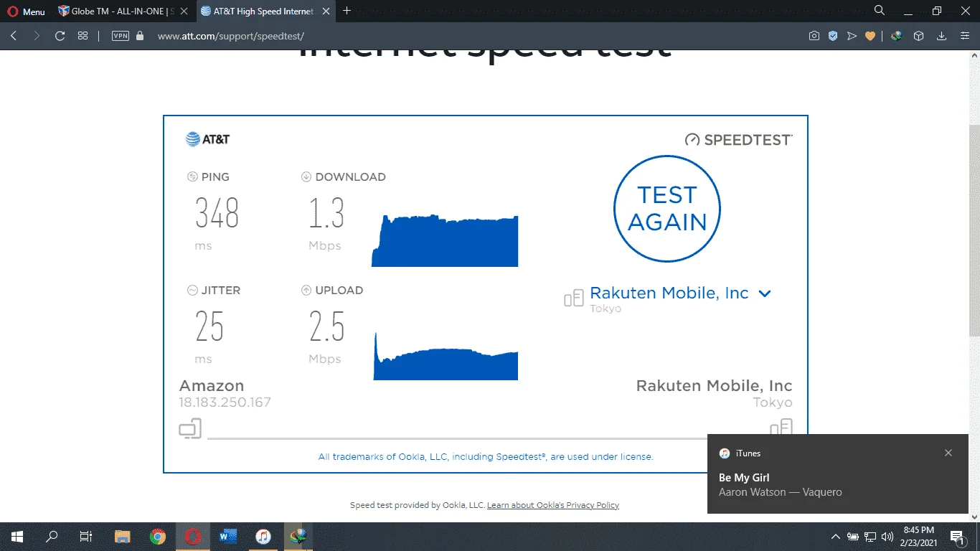Click the download speed graph

coord(445,240)
